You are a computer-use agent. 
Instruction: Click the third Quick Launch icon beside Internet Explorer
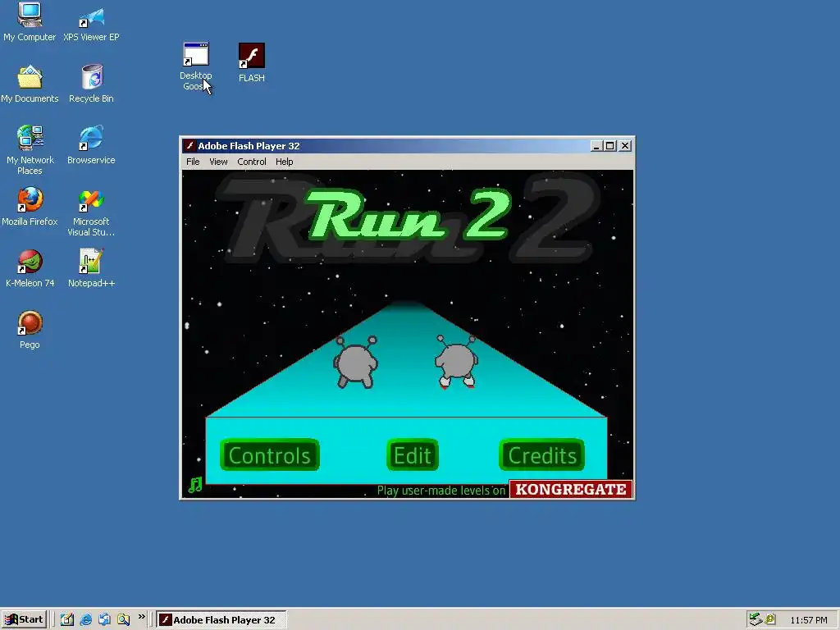104,620
